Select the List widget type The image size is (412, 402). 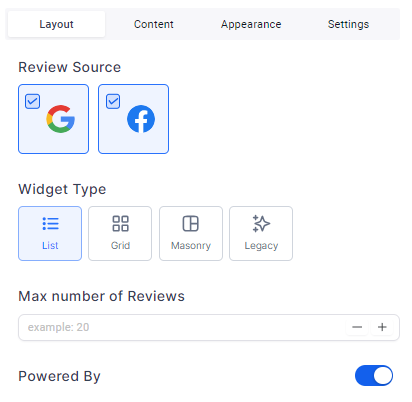50,233
